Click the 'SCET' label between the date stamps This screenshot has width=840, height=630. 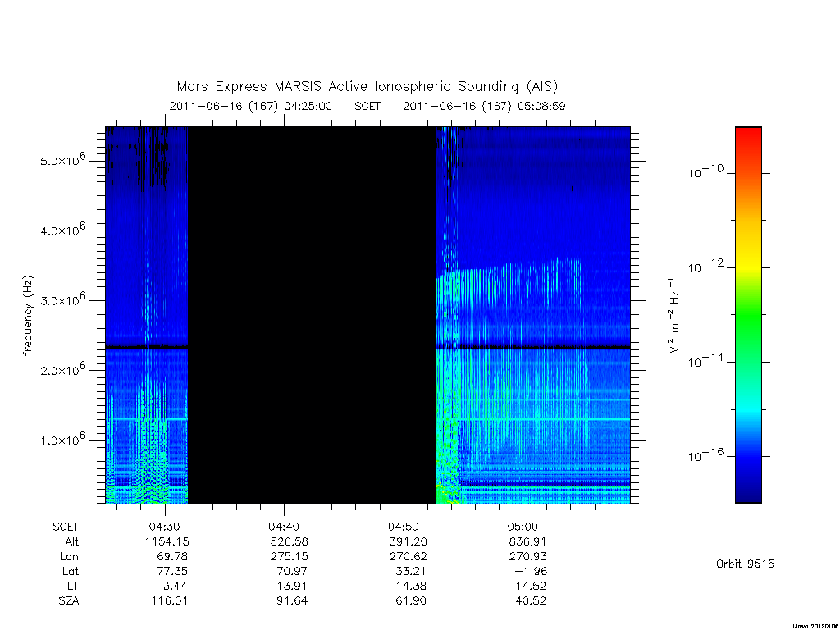click(367, 106)
